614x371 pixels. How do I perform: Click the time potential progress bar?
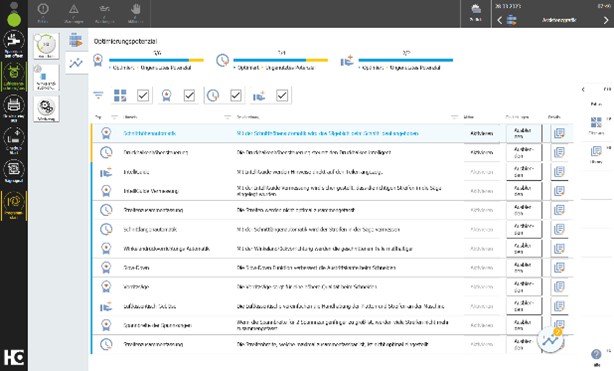pyautogui.click(x=280, y=60)
